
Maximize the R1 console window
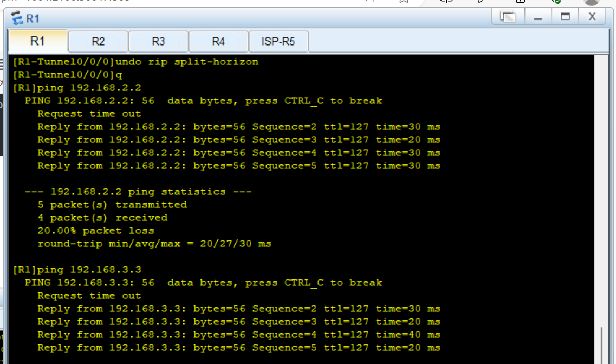click(565, 17)
